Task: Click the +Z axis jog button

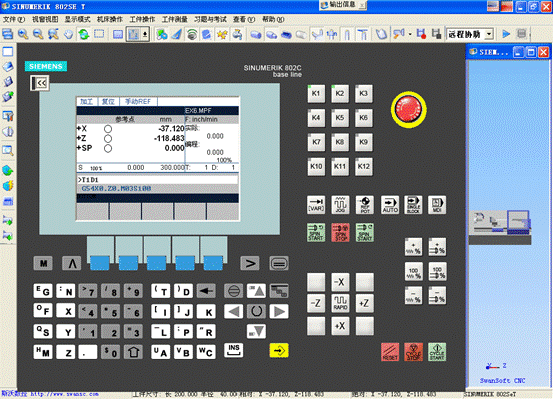Action: [364, 303]
